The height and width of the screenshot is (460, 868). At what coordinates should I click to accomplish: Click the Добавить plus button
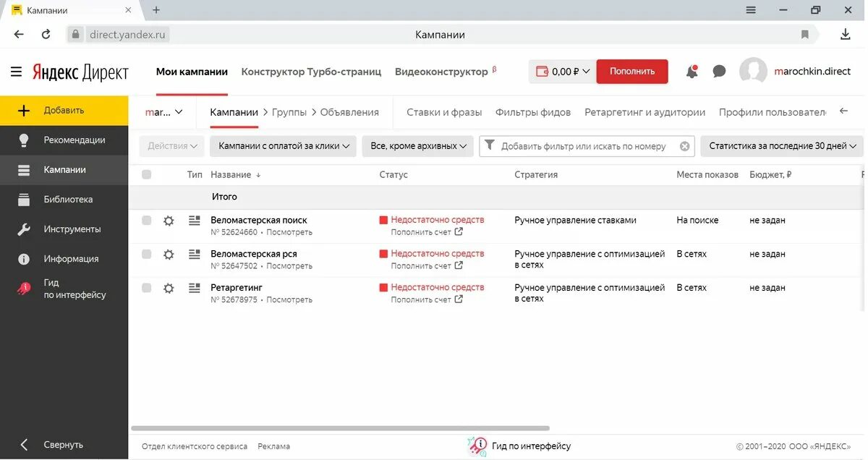click(64, 110)
